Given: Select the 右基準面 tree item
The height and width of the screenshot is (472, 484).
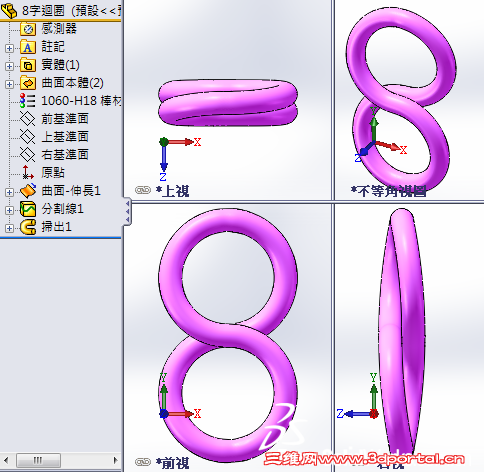Looking at the screenshot, I should (x=65, y=155).
